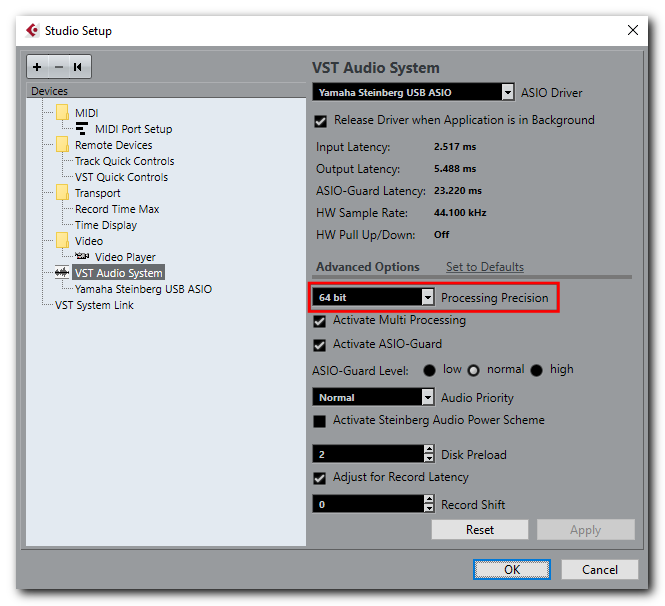Toggle Release Driver when Application in Background
Image resolution: width=665 pixels, height=606 pixels.
click(321, 121)
